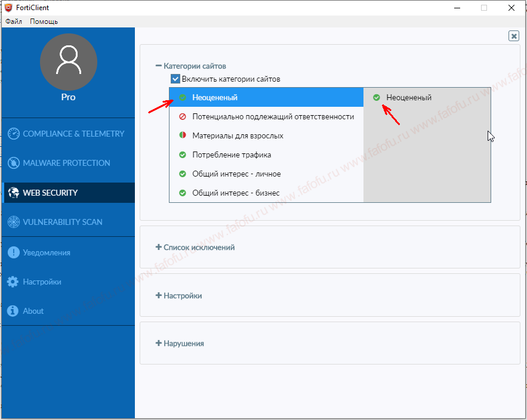Click the FortiClient shield logo in title bar
The width and height of the screenshot is (527, 420).
(x=8, y=7)
